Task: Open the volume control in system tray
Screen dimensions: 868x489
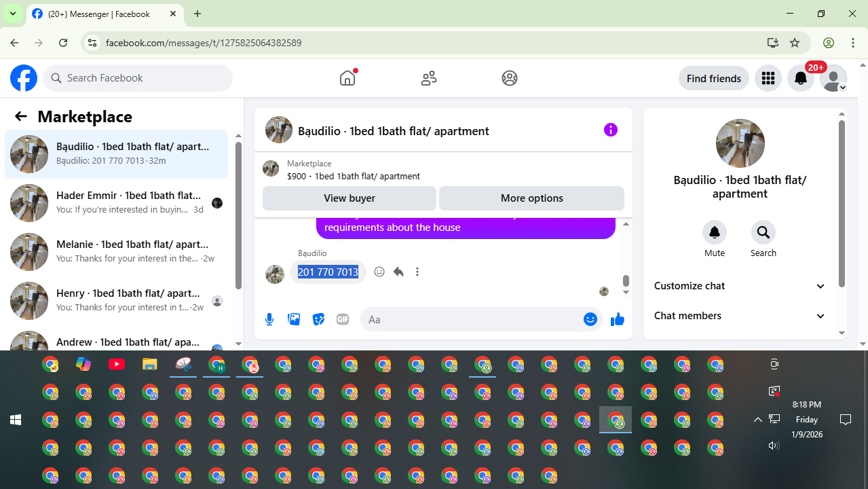Action: pyautogui.click(x=774, y=446)
